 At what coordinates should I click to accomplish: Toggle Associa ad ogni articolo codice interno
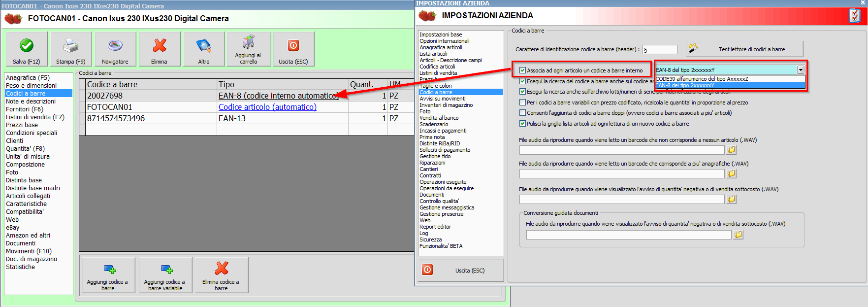tap(523, 70)
